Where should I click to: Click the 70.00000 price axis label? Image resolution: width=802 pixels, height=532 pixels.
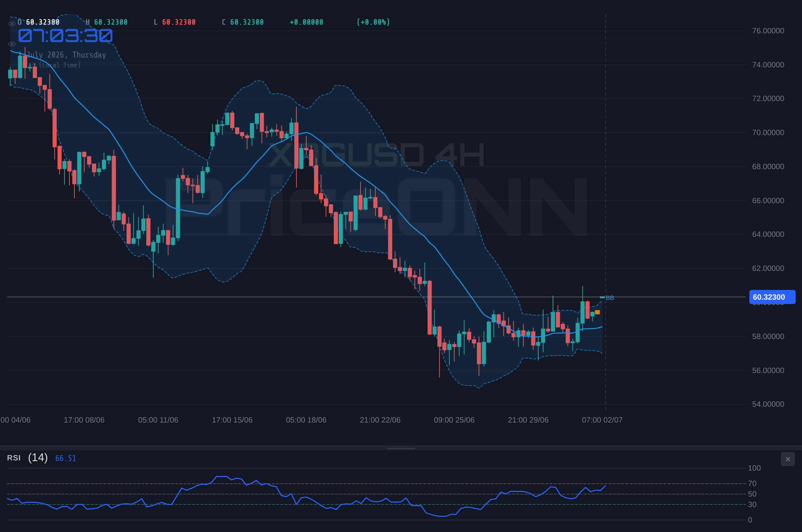(768, 133)
